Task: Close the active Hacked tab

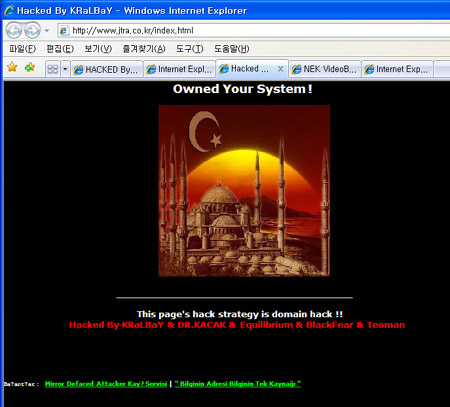Action: coord(281,69)
